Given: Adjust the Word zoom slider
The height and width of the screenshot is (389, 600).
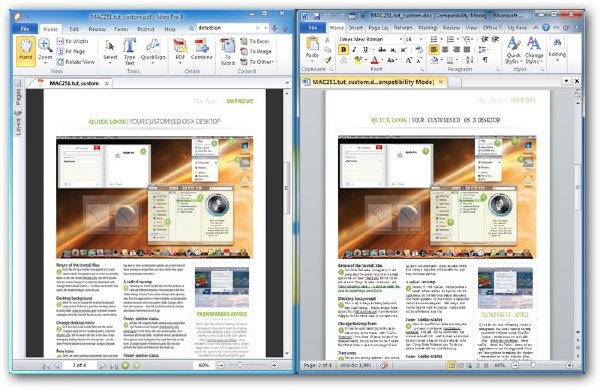Looking at the screenshot, I should point(533,365).
